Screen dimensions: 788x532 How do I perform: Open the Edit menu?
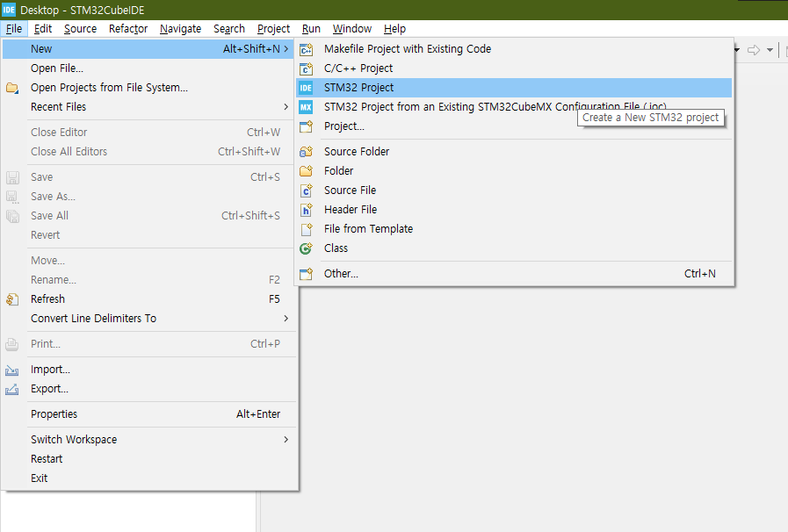(x=43, y=29)
